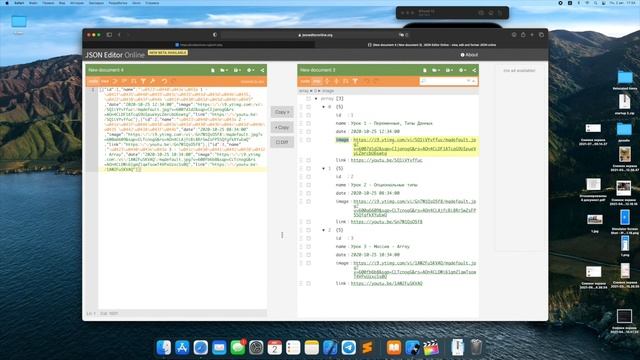The height and width of the screenshot is (360, 640).
Task: Share the left panel document
Action: [262, 70]
